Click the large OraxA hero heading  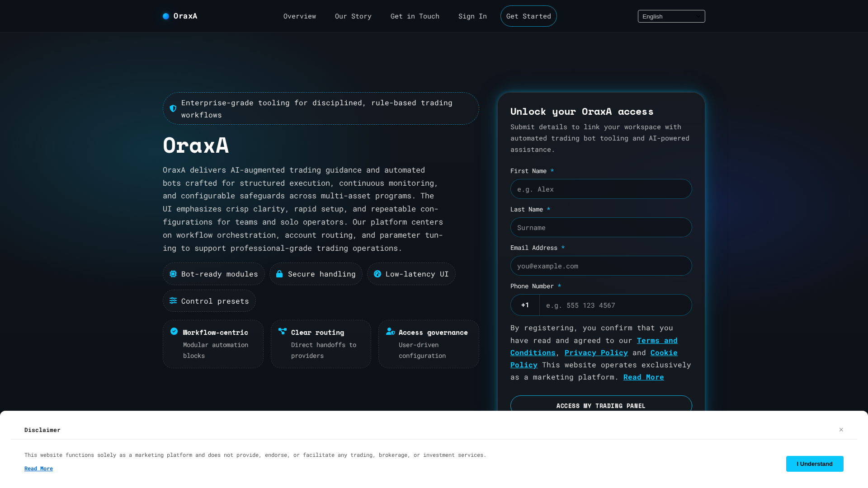196,145
